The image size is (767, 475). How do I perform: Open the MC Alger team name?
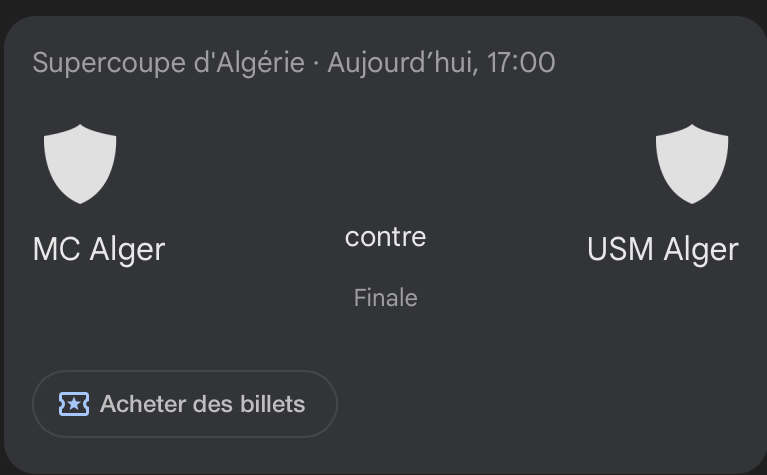point(99,249)
